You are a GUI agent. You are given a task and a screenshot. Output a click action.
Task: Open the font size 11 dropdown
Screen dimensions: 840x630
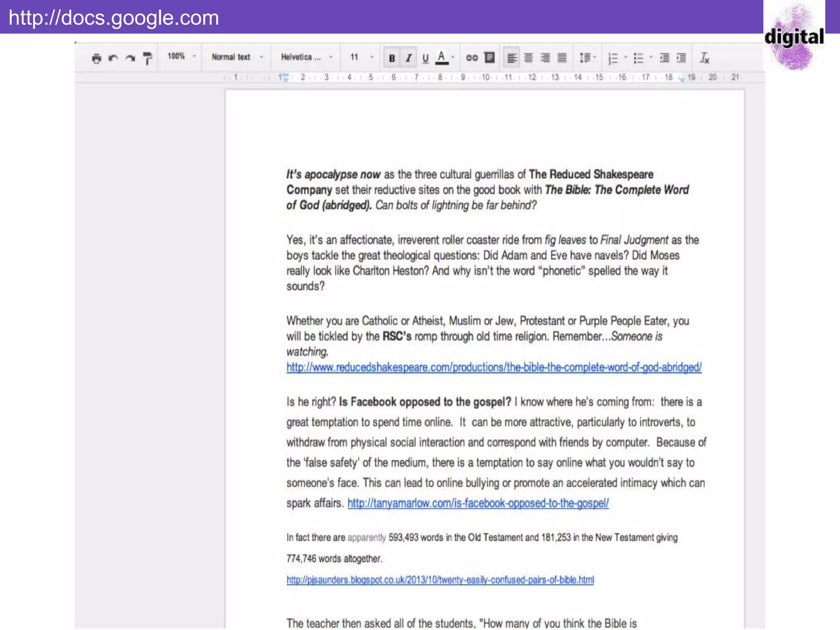tap(361, 57)
